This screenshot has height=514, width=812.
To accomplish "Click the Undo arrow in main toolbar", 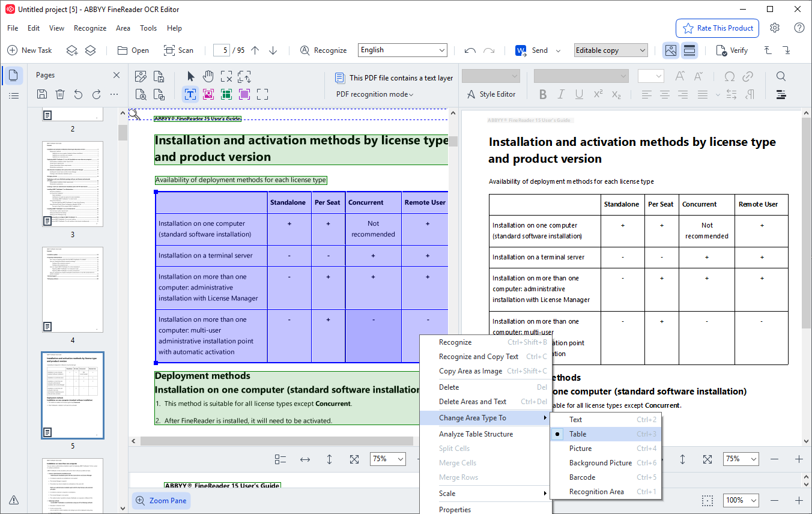I will point(470,50).
